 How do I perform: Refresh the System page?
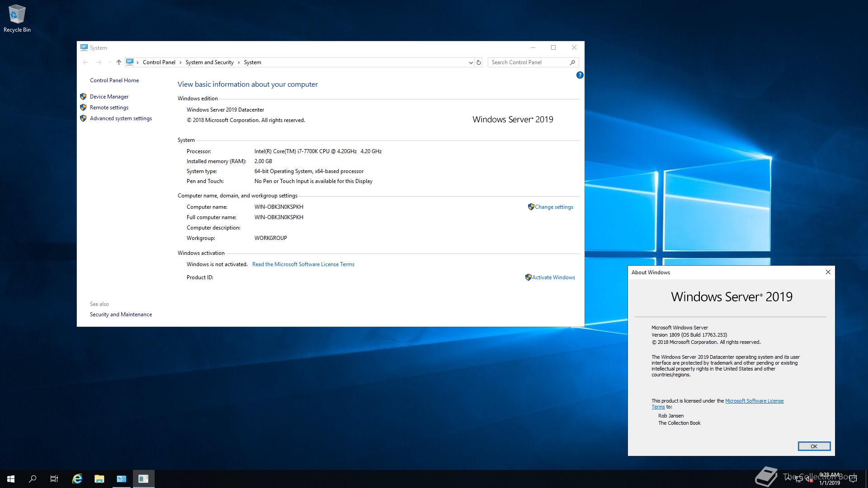[x=479, y=62]
